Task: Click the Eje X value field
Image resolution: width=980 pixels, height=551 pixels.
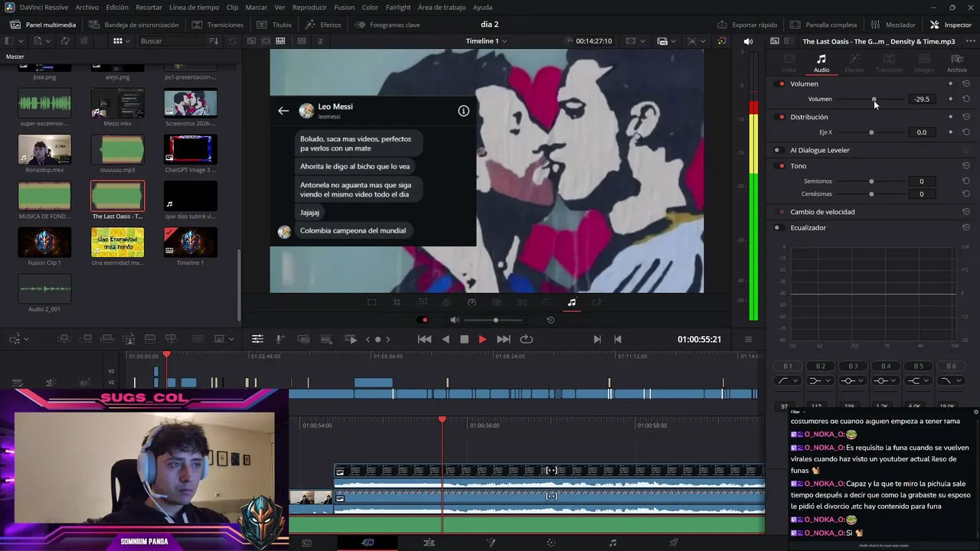Action: click(x=922, y=132)
